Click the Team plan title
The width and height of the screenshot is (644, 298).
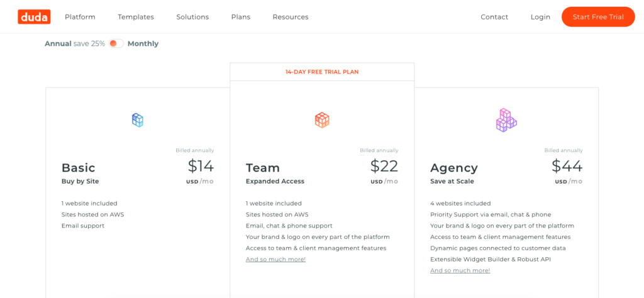tap(263, 167)
